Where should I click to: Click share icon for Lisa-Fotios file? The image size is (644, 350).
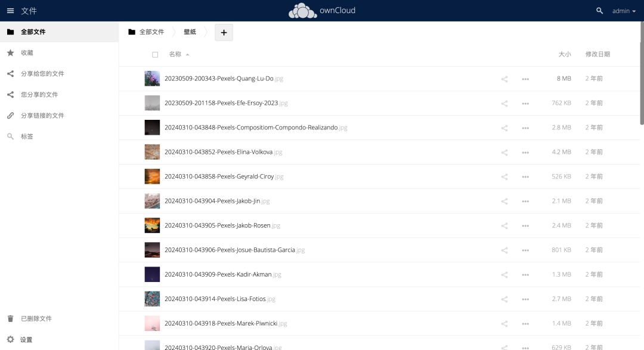pos(504,299)
